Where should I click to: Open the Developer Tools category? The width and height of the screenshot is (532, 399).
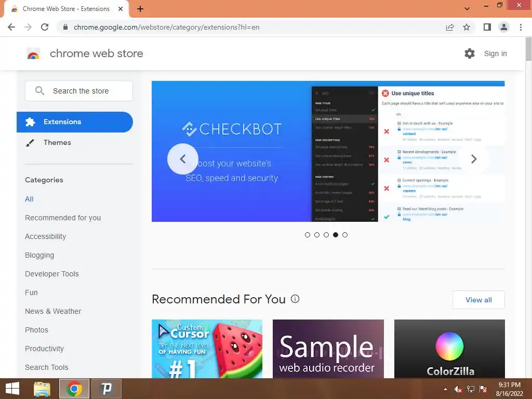coord(52,274)
